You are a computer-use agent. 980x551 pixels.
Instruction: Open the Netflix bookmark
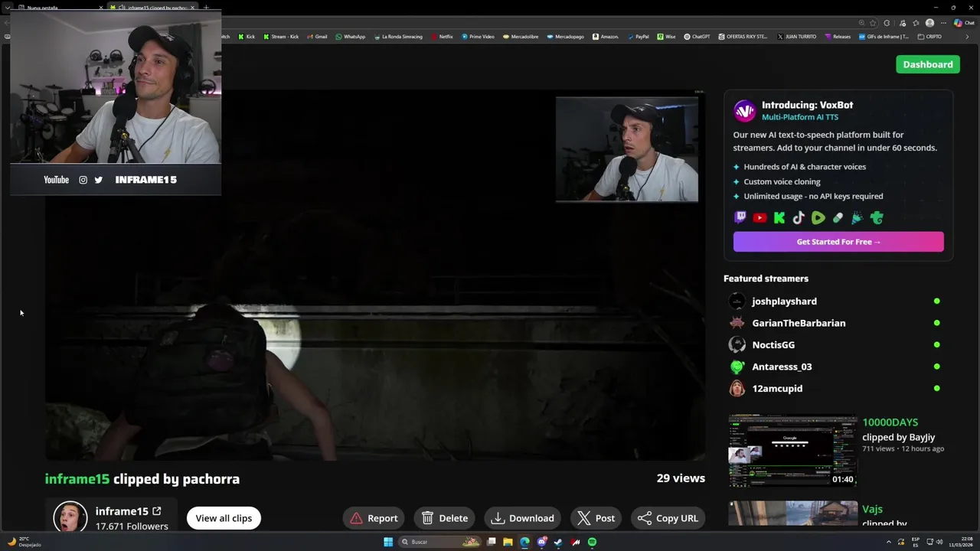point(442,37)
